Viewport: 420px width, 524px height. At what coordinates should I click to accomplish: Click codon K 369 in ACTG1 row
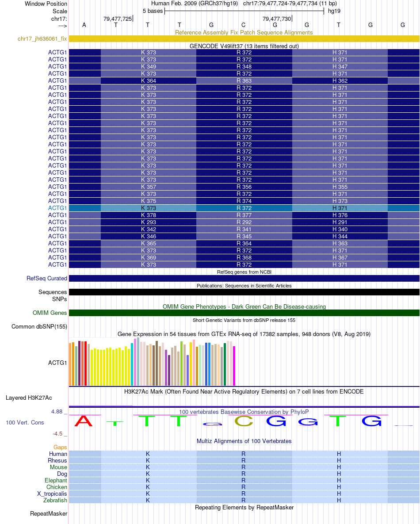point(149,258)
